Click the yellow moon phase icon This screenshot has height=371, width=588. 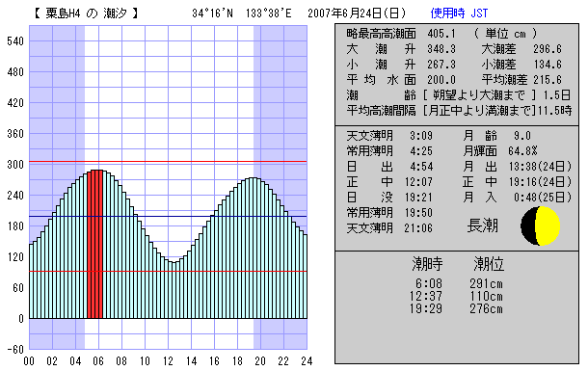pyautogui.click(x=541, y=225)
